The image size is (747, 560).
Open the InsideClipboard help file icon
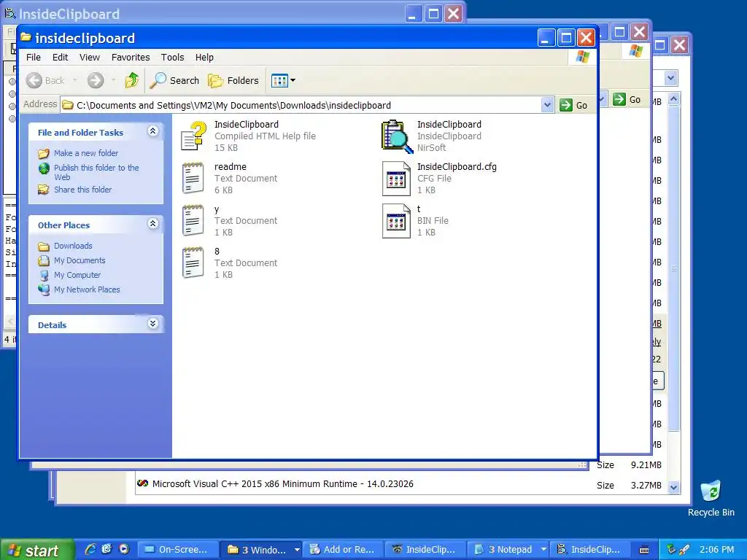[194, 136]
